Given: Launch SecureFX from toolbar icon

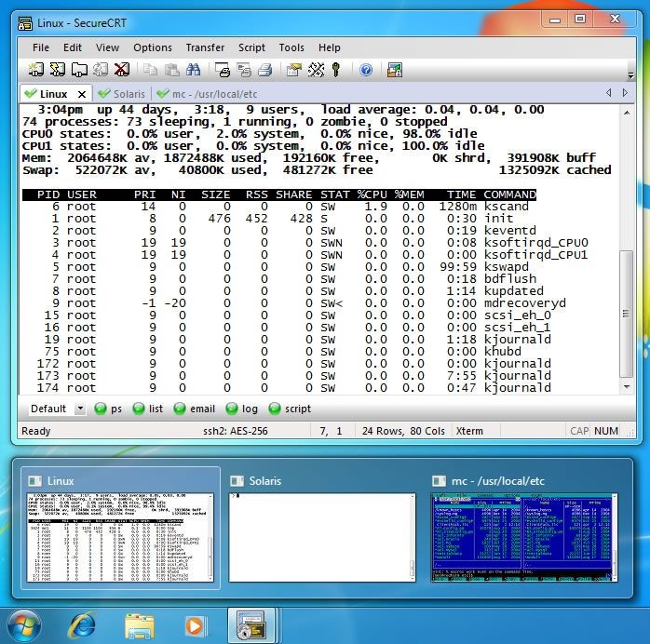Looking at the screenshot, I should click(x=395, y=70).
